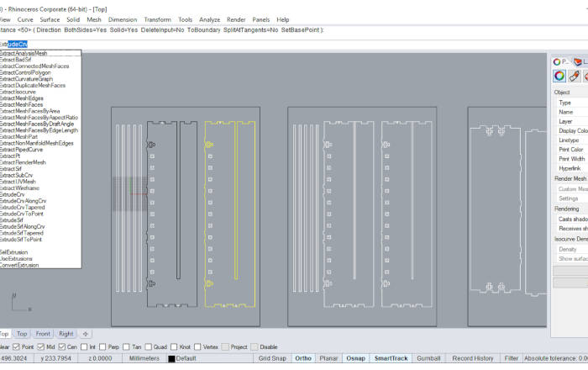
Task: Open the Filter status bar pane
Action: coord(511,358)
